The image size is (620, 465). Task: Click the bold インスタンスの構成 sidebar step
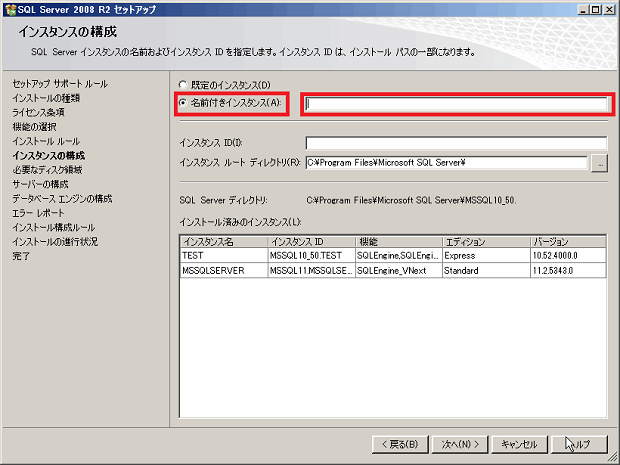[x=49, y=155]
